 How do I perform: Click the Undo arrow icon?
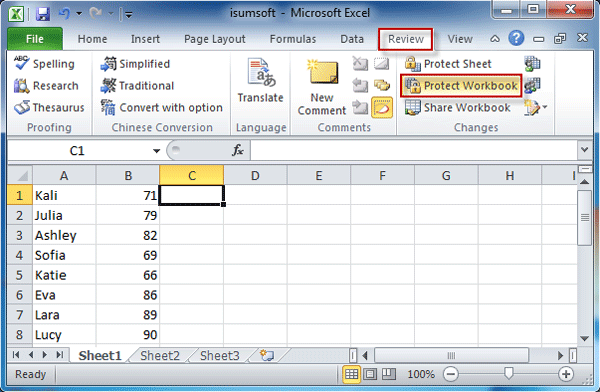[64, 14]
